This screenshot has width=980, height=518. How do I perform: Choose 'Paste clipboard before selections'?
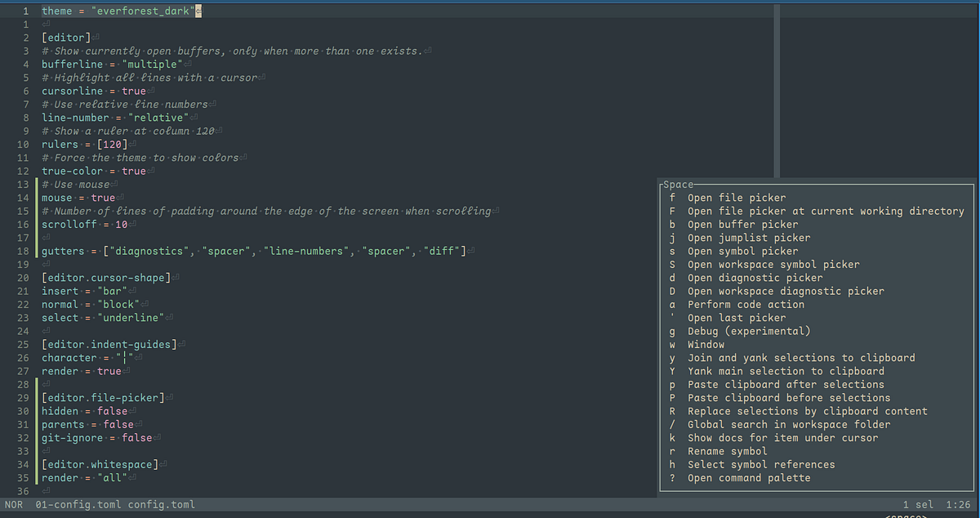(789, 398)
